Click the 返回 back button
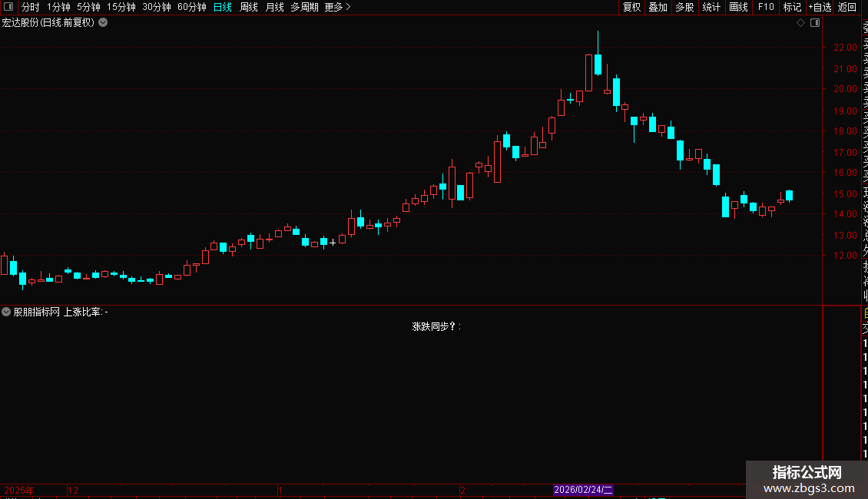 [847, 7]
